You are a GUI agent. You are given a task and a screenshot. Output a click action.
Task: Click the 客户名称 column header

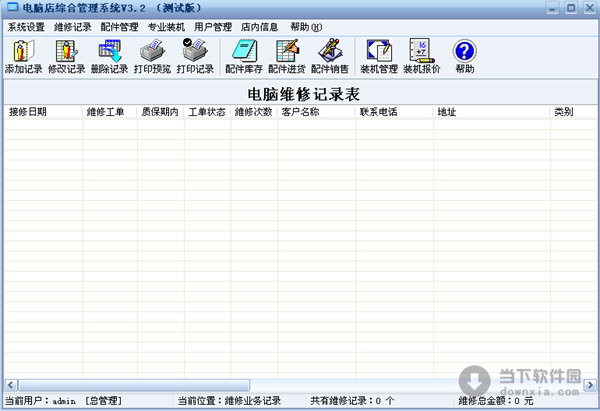click(316, 112)
